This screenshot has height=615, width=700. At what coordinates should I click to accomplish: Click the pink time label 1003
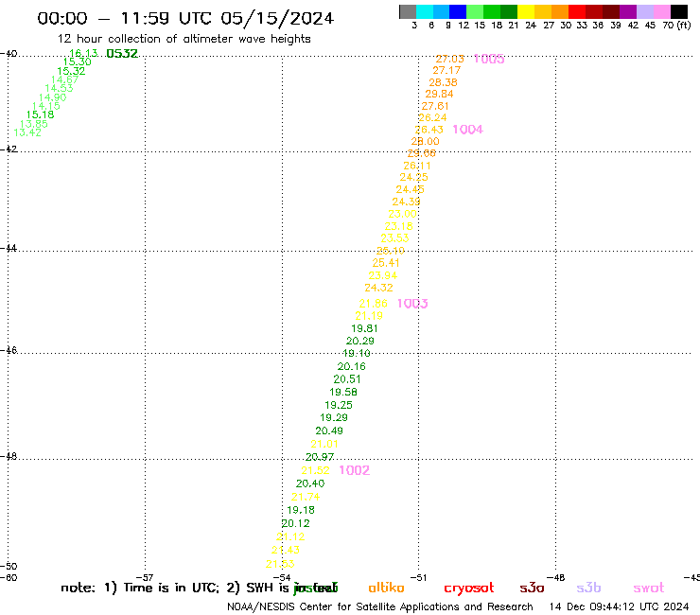point(412,304)
